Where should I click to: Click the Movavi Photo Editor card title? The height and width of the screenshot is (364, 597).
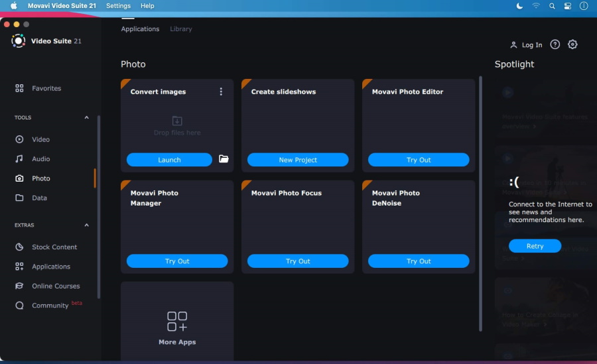(x=407, y=91)
